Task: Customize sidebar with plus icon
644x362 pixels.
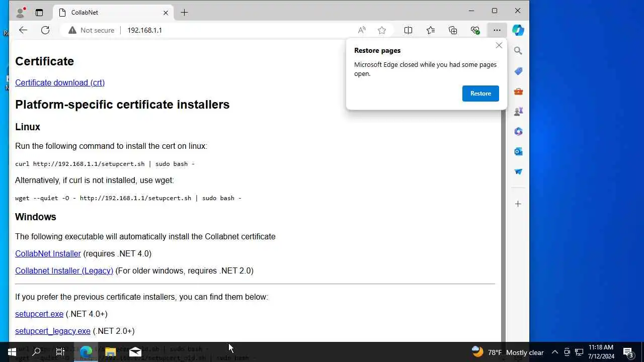Action: click(518, 204)
